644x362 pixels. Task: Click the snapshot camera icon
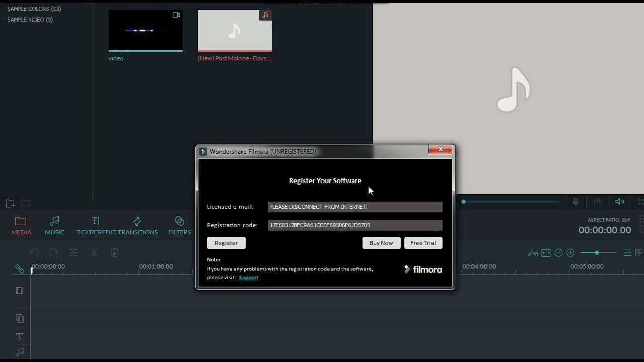598,202
